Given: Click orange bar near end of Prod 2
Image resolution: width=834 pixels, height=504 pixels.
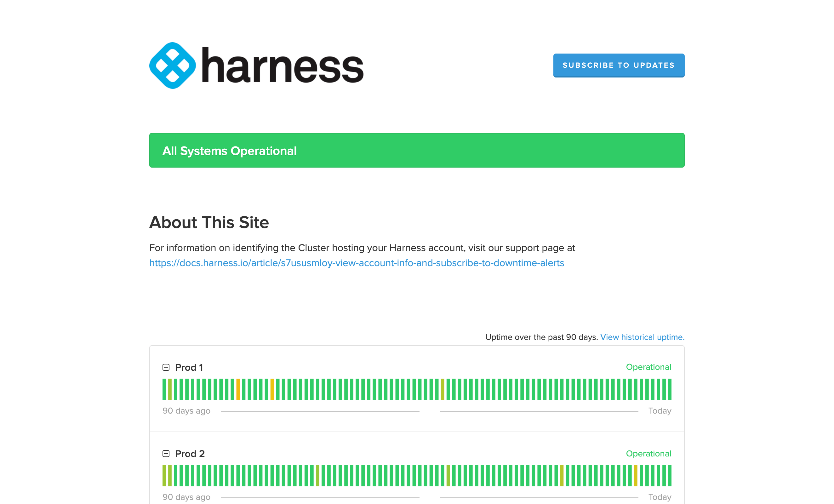Looking at the screenshot, I should point(636,476).
